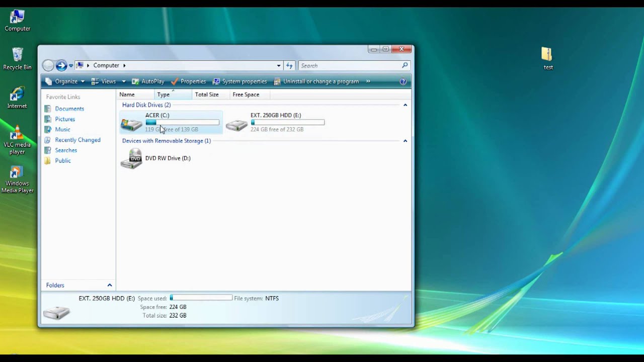Click the DVD RW Drive (D:) label
Image resolution: width=644 pixels, height=362 pixels.
[x=168, y=158]
